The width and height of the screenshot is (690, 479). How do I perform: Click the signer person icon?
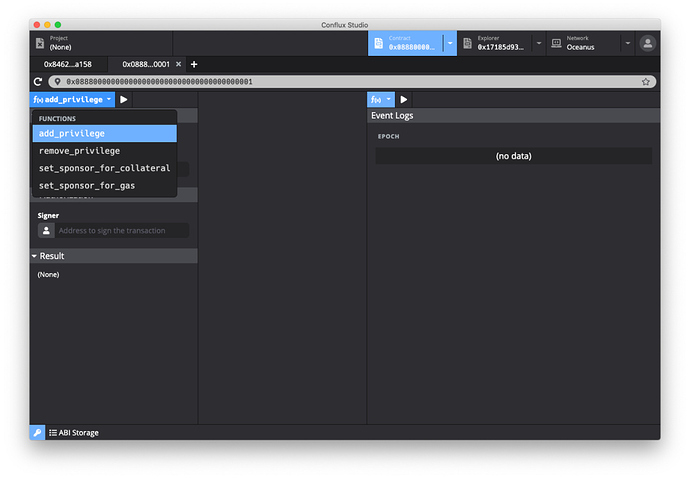(46, 230)
